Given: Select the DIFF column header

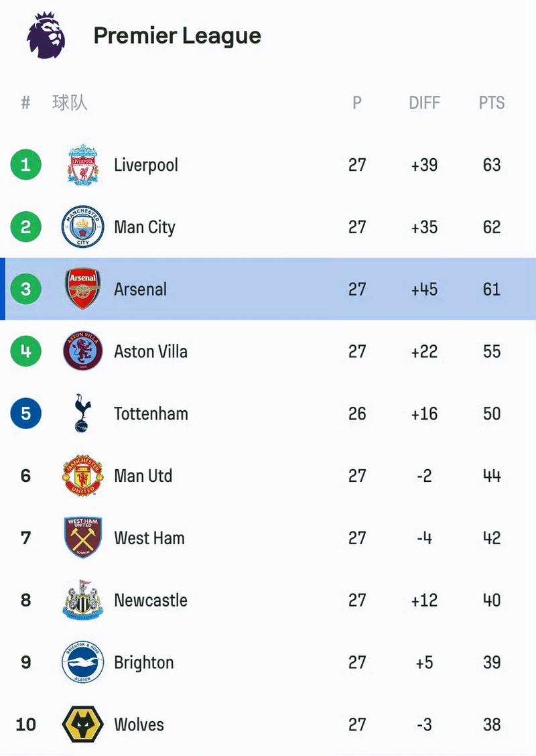Looking at the screenshot, I should click(x=424, y=103).
